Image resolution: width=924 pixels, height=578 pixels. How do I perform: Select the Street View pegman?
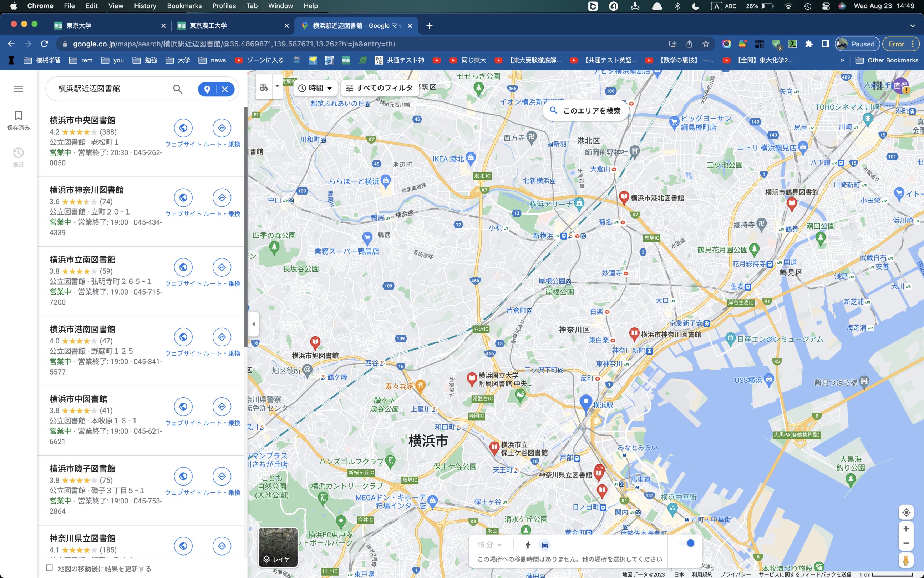click(906, 561)
